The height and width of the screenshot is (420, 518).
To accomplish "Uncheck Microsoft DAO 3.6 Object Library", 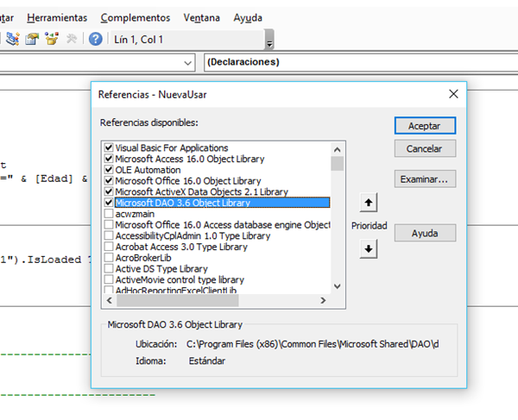I will (108, 204).
